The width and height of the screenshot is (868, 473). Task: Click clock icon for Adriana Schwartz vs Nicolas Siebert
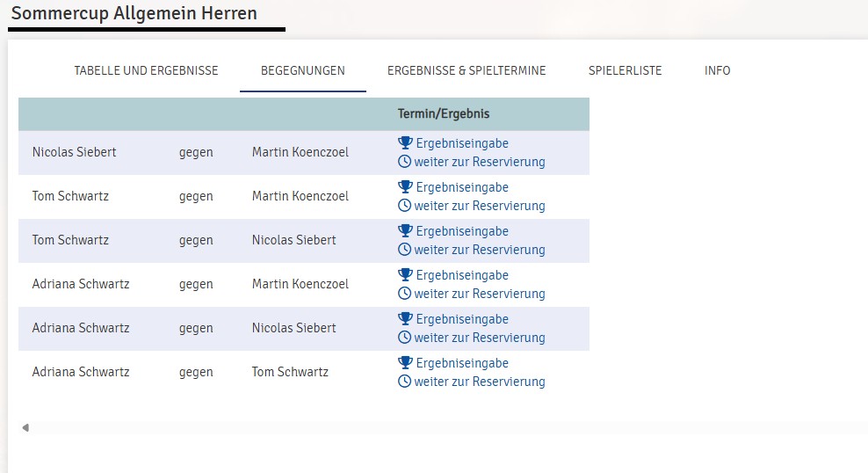(405, 338)
